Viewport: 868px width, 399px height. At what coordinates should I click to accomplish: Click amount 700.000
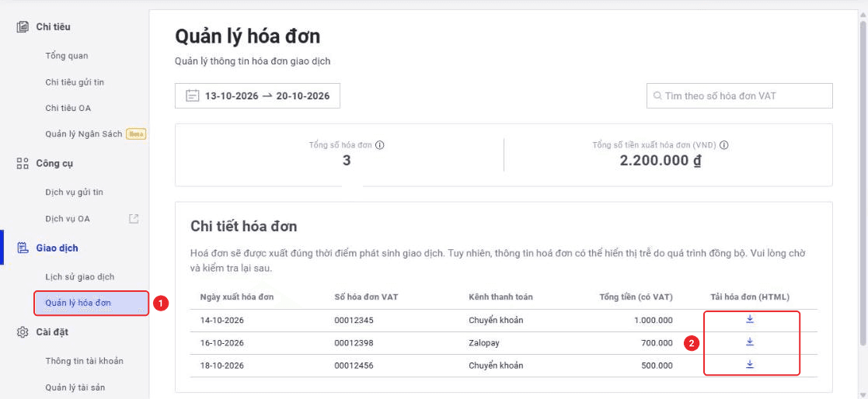pyautogui.click(x=657, y=343)
